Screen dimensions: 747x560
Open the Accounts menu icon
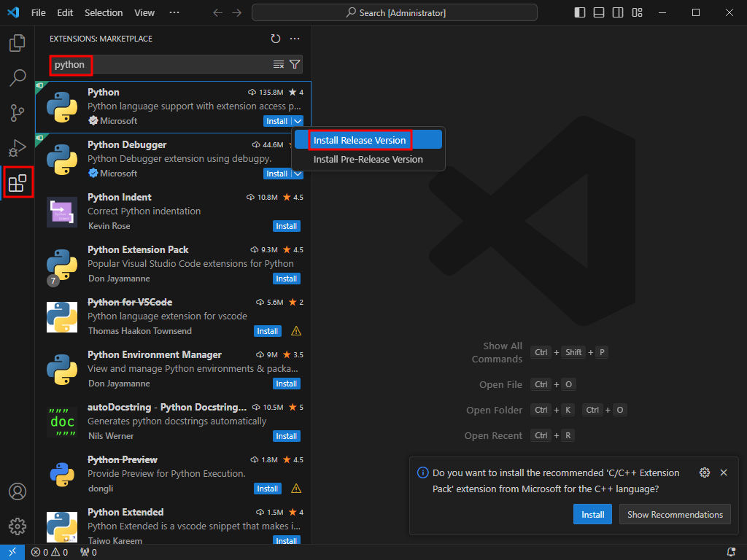point(18,491)
